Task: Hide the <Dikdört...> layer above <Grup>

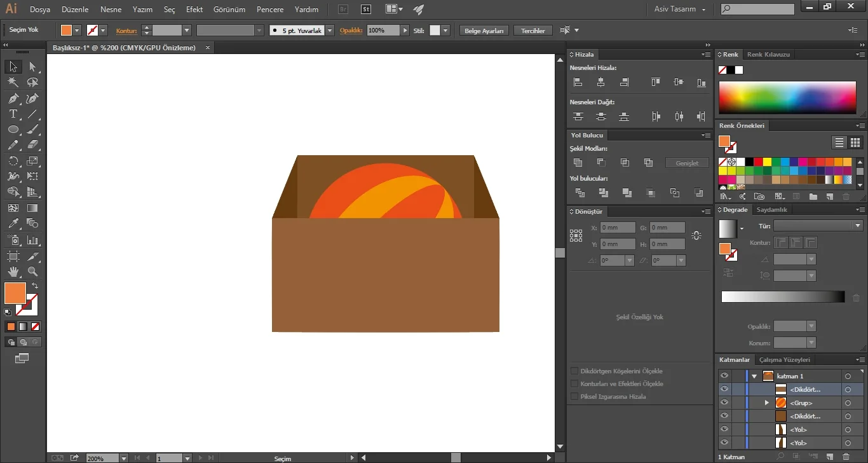Action: [x=724, y=389]
